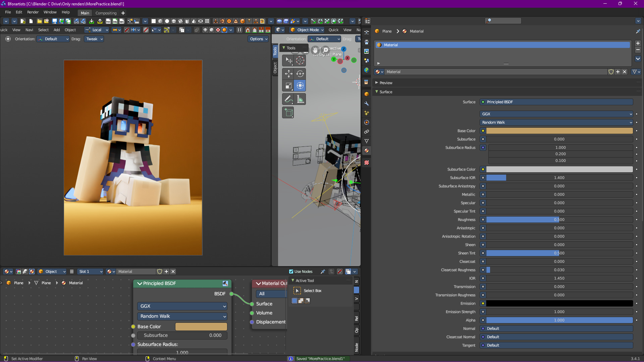This screenshot has width=644, height=362.
Task: Click the Principled BSDF surface shader button
Action: click(556, 102)
